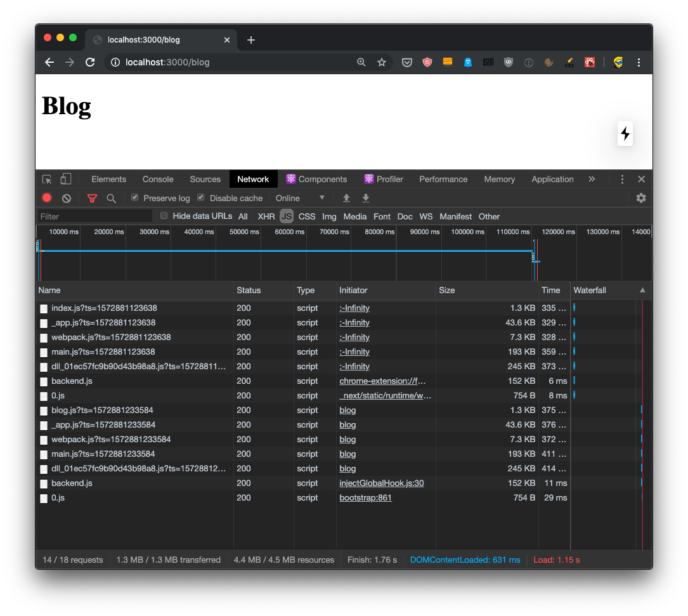Screen dimensions: 688x616
Task: Switch to the Performance tab
Action: pos(443,179)
